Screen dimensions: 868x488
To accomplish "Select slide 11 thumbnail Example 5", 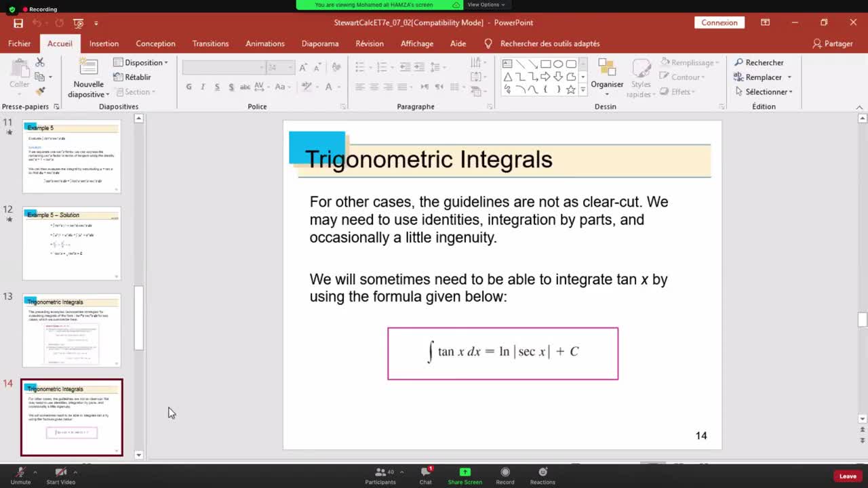I will [71, 157].
